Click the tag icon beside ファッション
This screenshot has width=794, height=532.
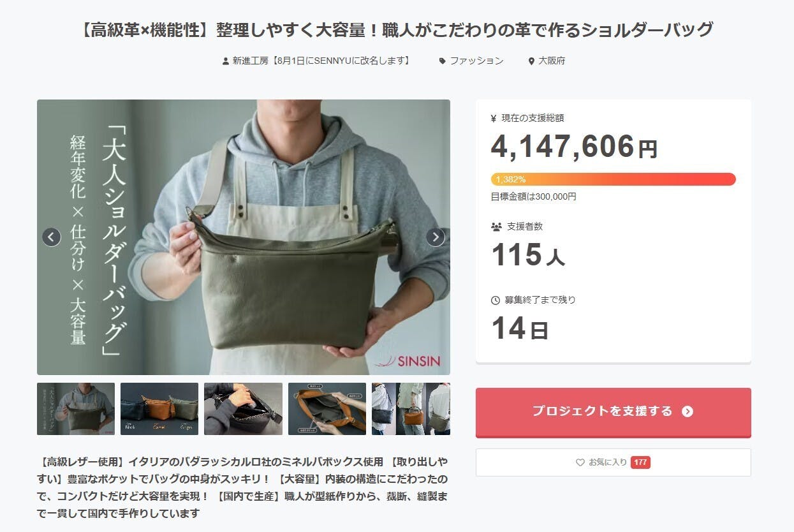443,61
